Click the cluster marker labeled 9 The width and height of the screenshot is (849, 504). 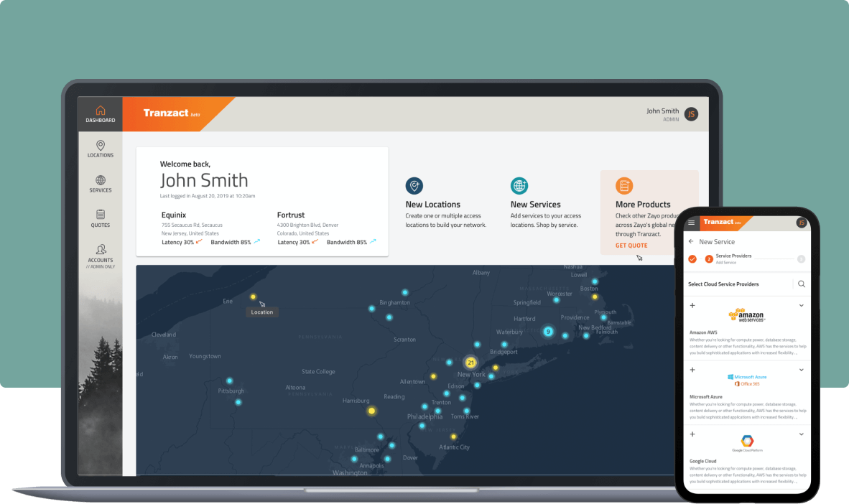(548, 331)
